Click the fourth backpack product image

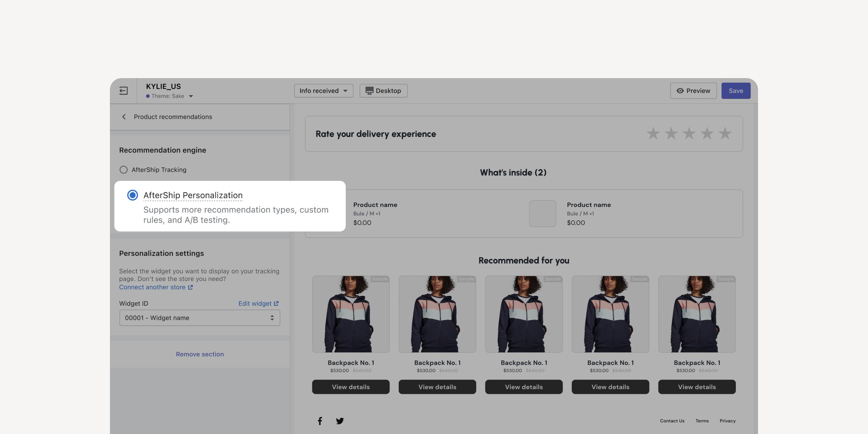click(x=610, y=314)
